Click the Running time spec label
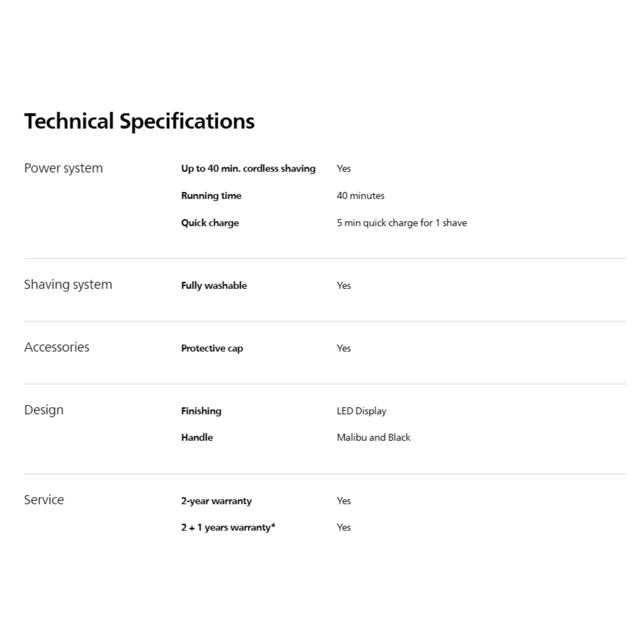Screen dimensions: 644x644 [x=211, y=196]
